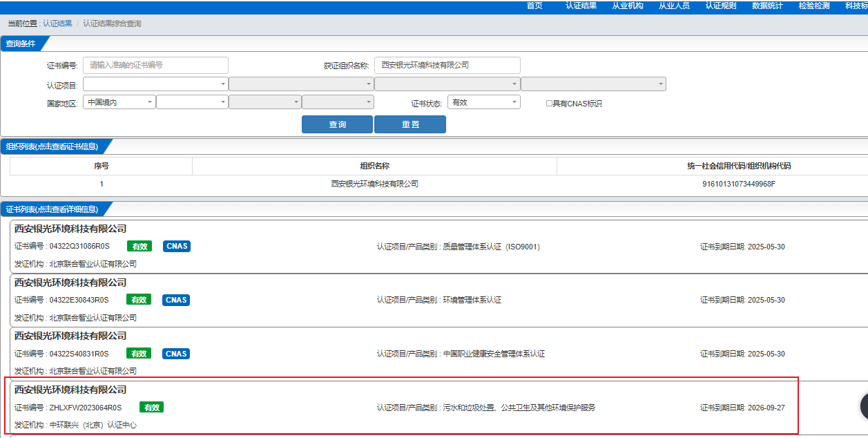Expand the 中国境内 country dropdown

pos(119,102)
